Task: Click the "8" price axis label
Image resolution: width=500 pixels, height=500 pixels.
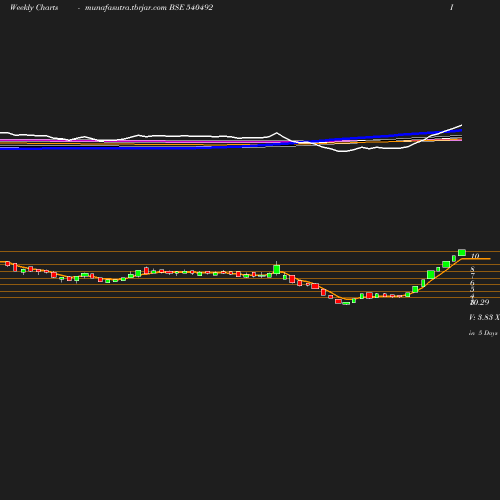Action: coord(472,269)
